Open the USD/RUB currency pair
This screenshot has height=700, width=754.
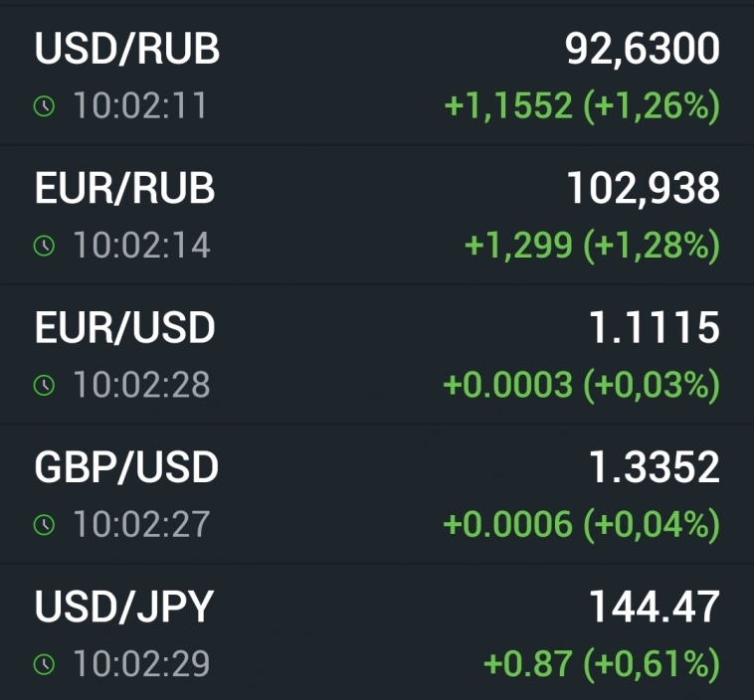point(126,49)
